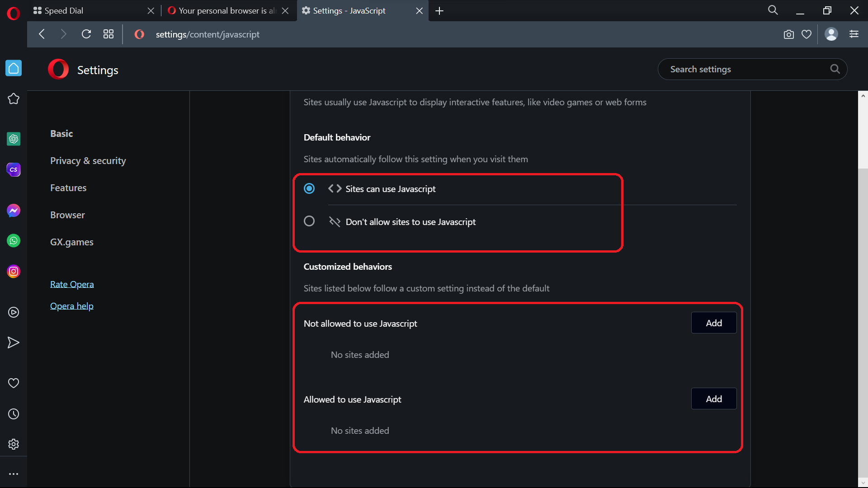Select Sites can use Javascript option
Screen dimensions: 868x488
coord(309,188)
